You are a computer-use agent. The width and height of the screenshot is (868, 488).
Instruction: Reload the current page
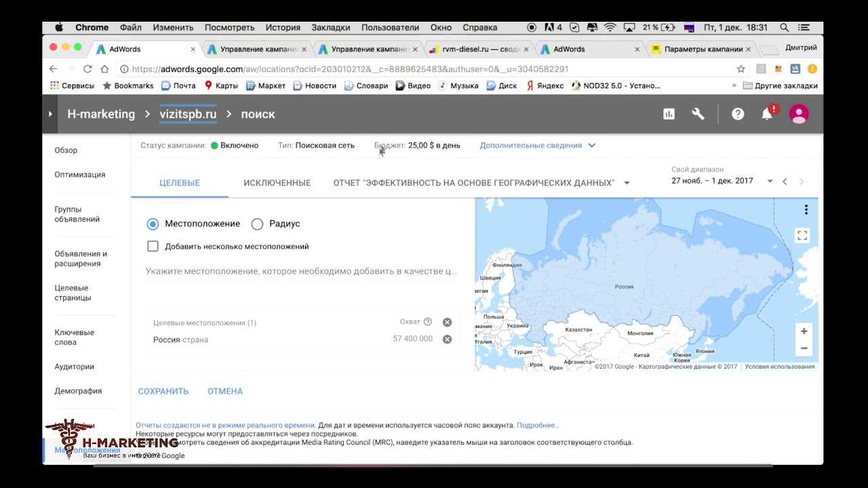click(87, 68)
